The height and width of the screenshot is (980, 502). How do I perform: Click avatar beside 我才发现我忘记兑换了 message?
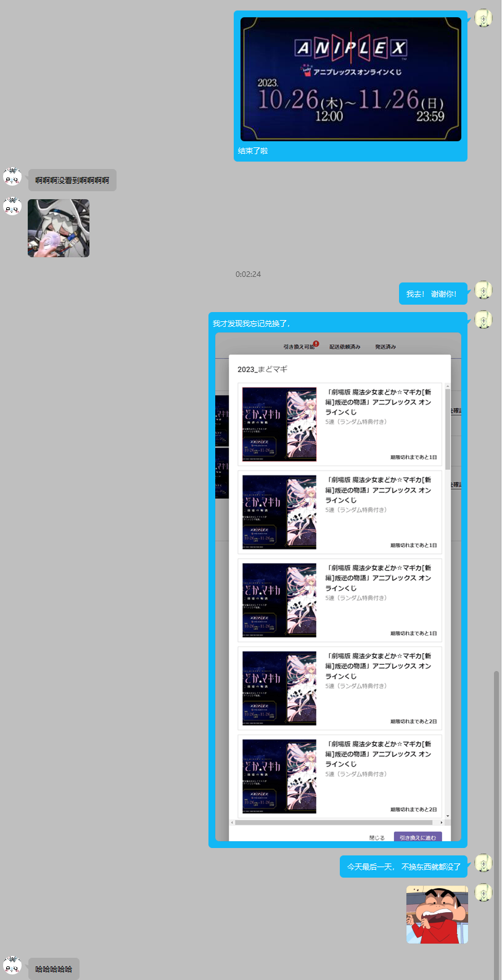(483, 320)
